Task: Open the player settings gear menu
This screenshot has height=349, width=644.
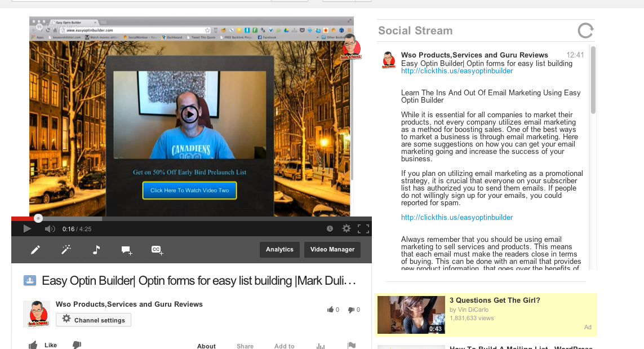Action: click(347, 228)
